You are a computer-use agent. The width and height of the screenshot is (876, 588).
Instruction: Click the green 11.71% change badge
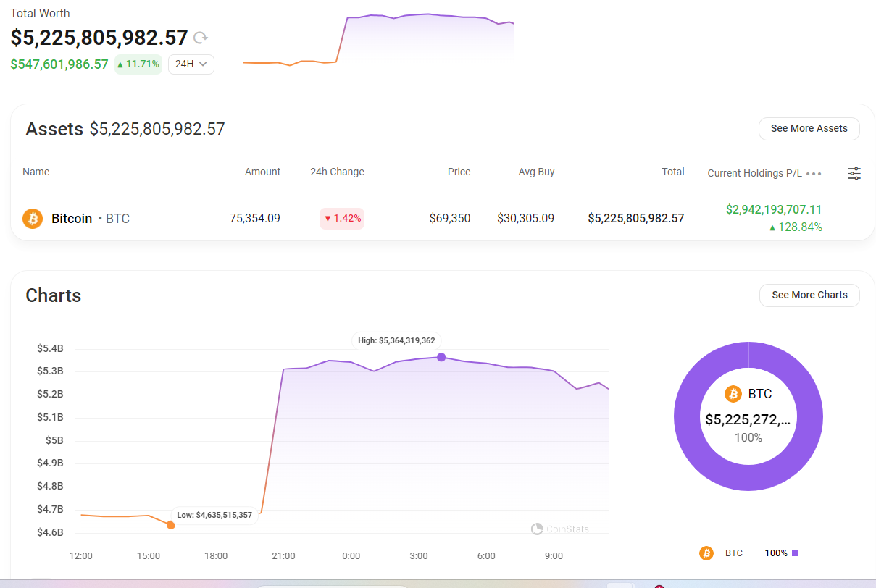click(138, 64)
